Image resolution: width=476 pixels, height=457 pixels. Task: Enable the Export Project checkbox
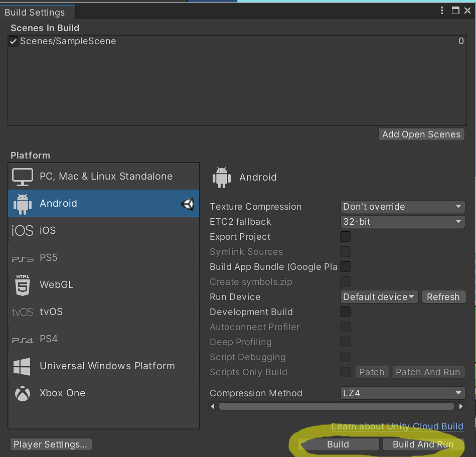345,237
